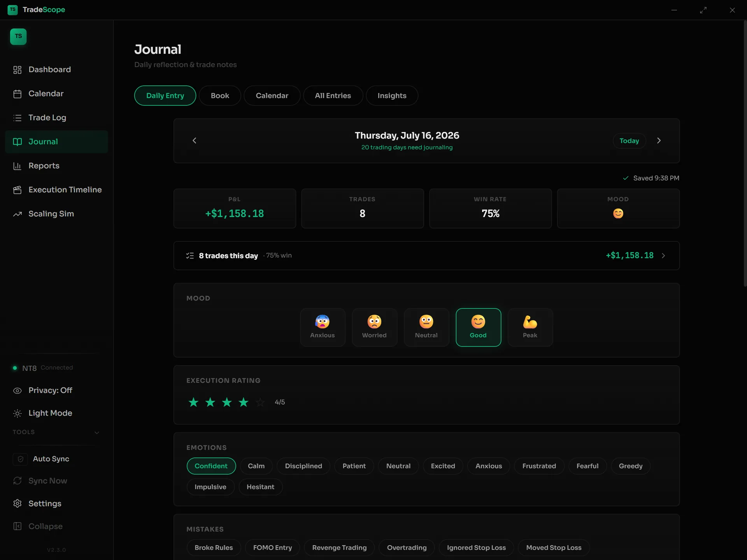Click the Privacy eye icon
747x560 pixels.
(x=17, y=390)
